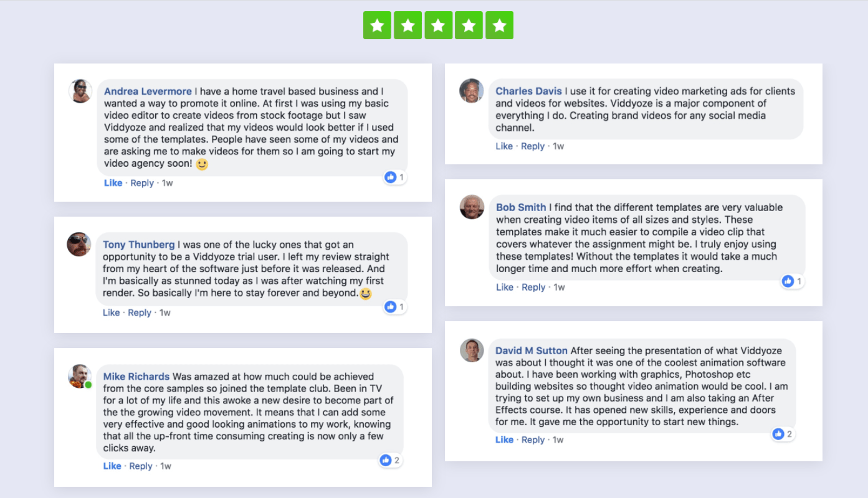Image resolution: width=868 pixels, height=498 pixels.
Task: Click the thumbs-up reaction on Tony Thunberg's comment
Action: point(391,307)
